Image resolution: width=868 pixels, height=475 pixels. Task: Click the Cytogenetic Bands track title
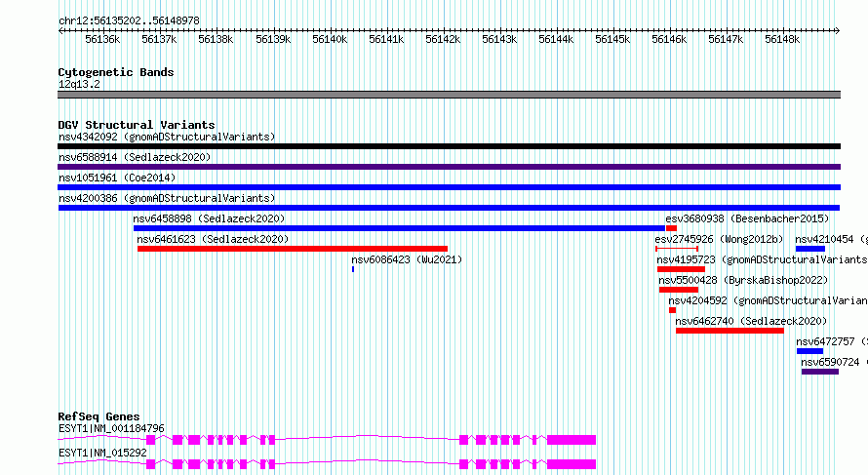116,72
